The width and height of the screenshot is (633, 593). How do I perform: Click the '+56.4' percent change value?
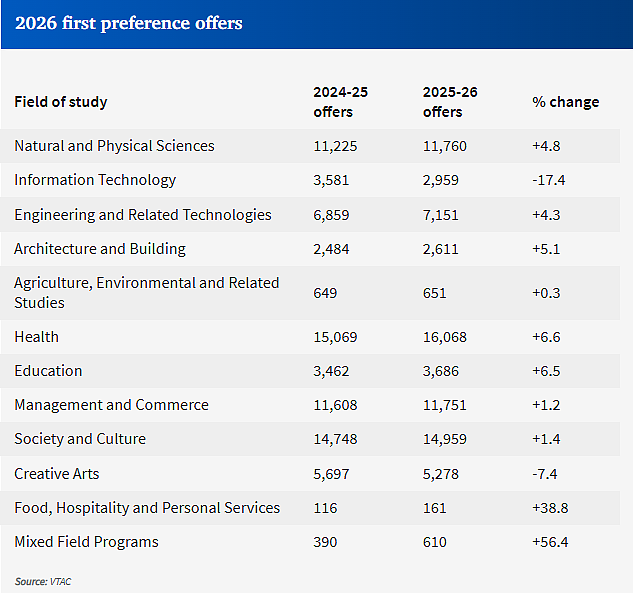pyautogui.click(x=550, y=542)
